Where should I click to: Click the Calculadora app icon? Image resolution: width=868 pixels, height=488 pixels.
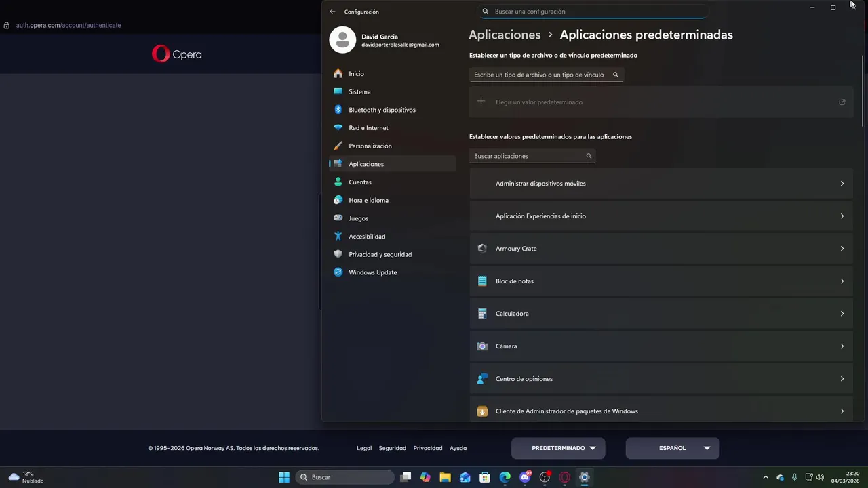(482, 314)
